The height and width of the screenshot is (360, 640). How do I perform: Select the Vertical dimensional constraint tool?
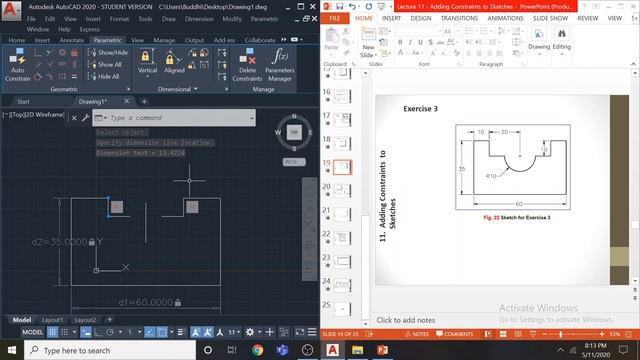coord(147,61)
